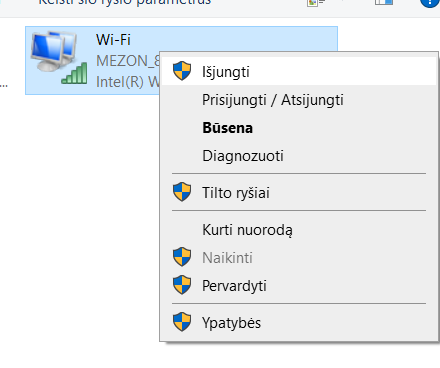Select the Wi-Fi adapter computer icon
Image resolution: width=440 pixels, height=368 pixels.
[53, 51]
